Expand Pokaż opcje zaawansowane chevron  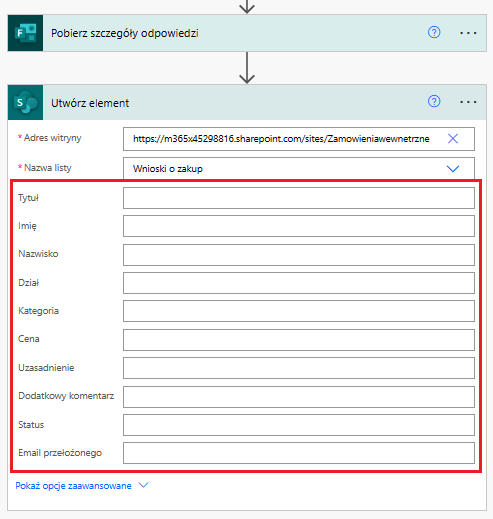[x=143, y=485]
